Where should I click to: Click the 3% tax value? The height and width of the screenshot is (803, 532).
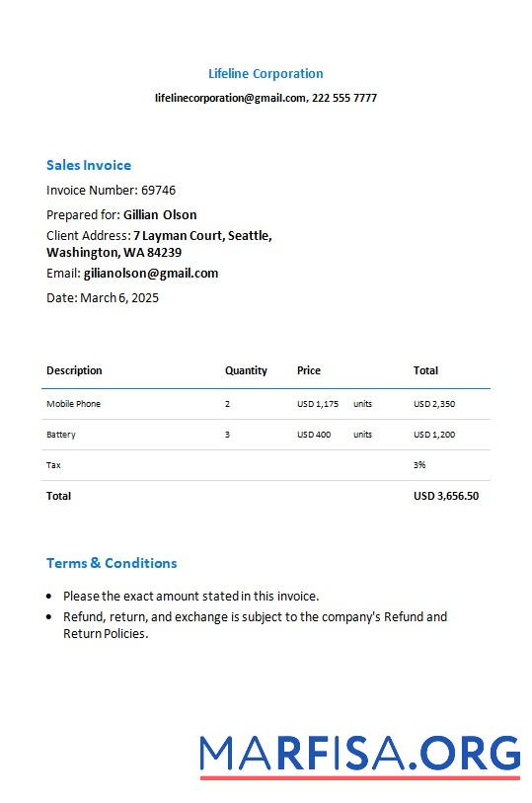click(x=419, y=465)
